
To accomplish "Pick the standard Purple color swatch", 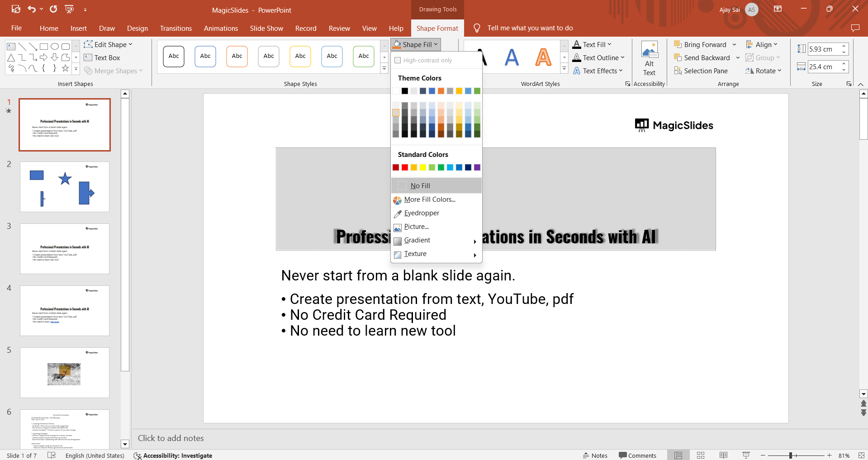I will pos(477,167).
